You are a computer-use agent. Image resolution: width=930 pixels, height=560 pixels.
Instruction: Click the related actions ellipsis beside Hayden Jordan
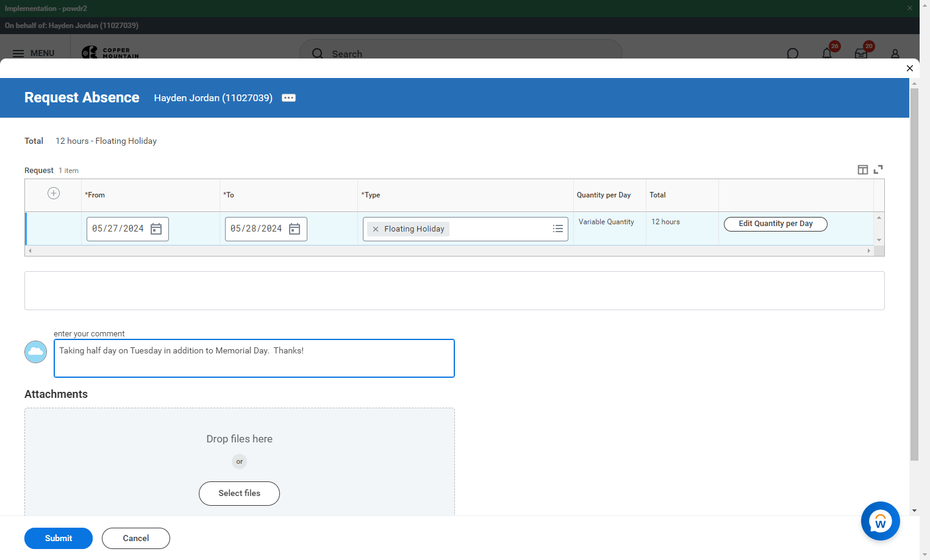tap(289, 98)
